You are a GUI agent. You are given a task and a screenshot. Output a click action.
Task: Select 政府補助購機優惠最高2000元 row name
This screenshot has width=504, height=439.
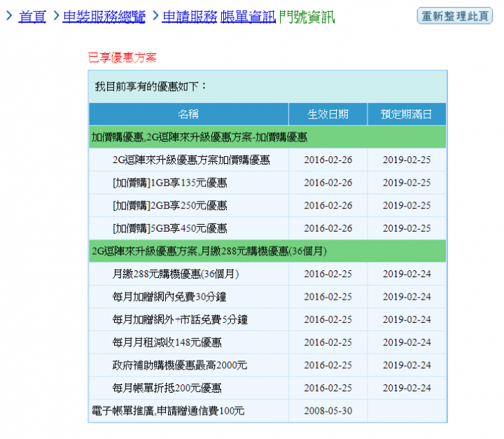[180, 365]
